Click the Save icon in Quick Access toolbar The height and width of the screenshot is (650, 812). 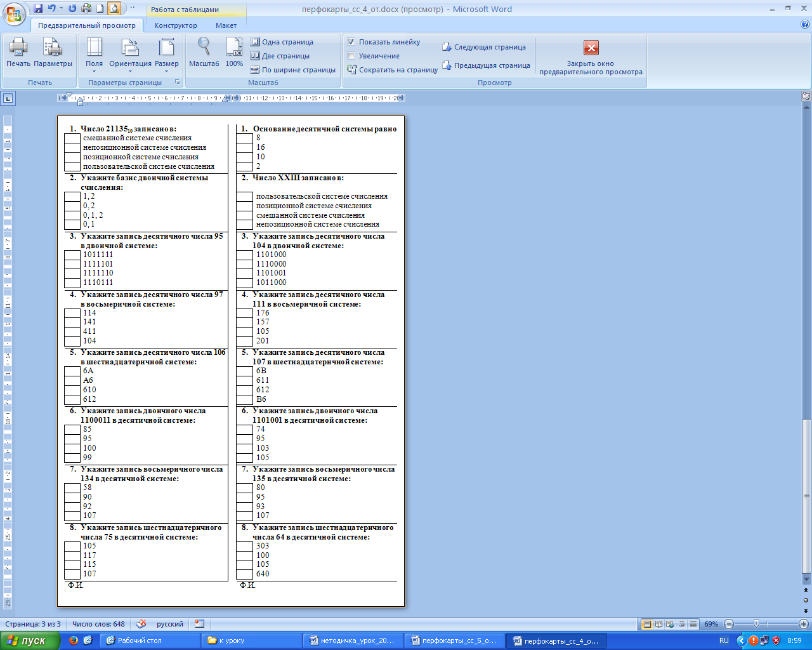(38, 8)
